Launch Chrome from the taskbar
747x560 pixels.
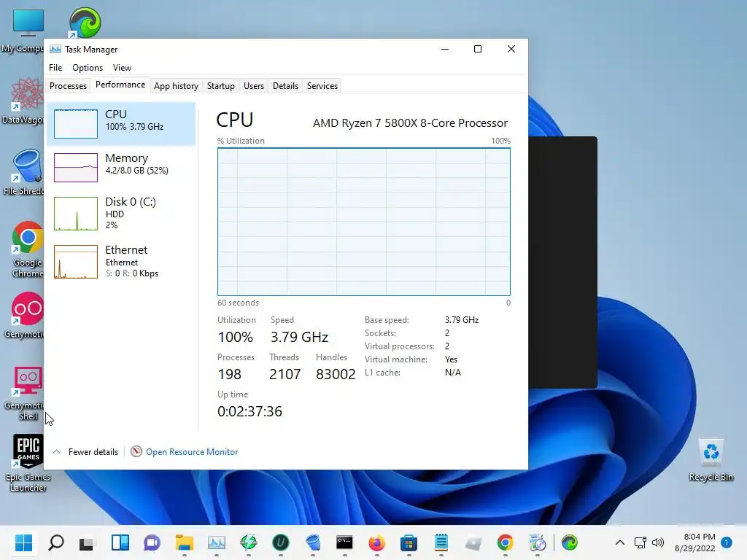coord(505,542)
